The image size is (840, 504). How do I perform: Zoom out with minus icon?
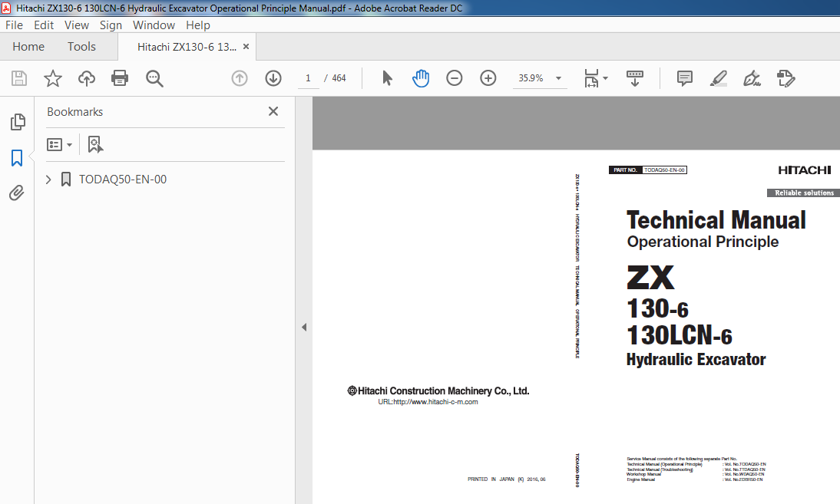point(455,78)
